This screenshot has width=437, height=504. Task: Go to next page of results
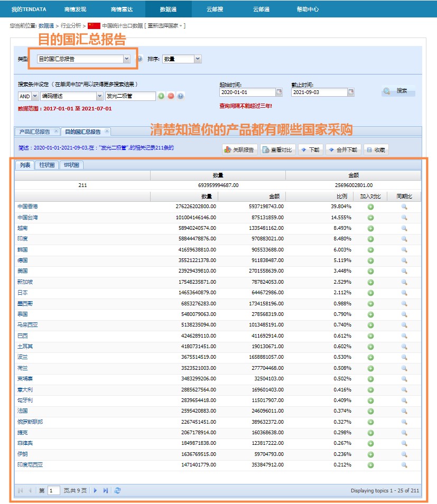click(95, 490)
